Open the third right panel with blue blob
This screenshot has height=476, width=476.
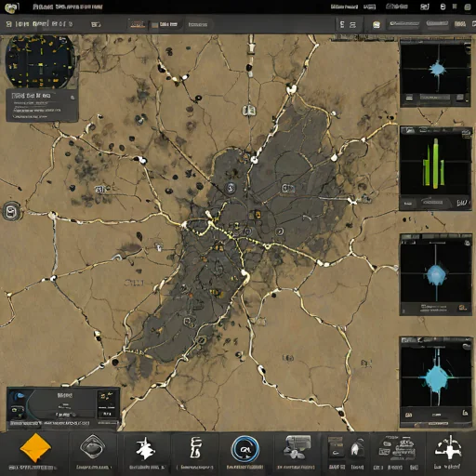(x=436, y=274)
